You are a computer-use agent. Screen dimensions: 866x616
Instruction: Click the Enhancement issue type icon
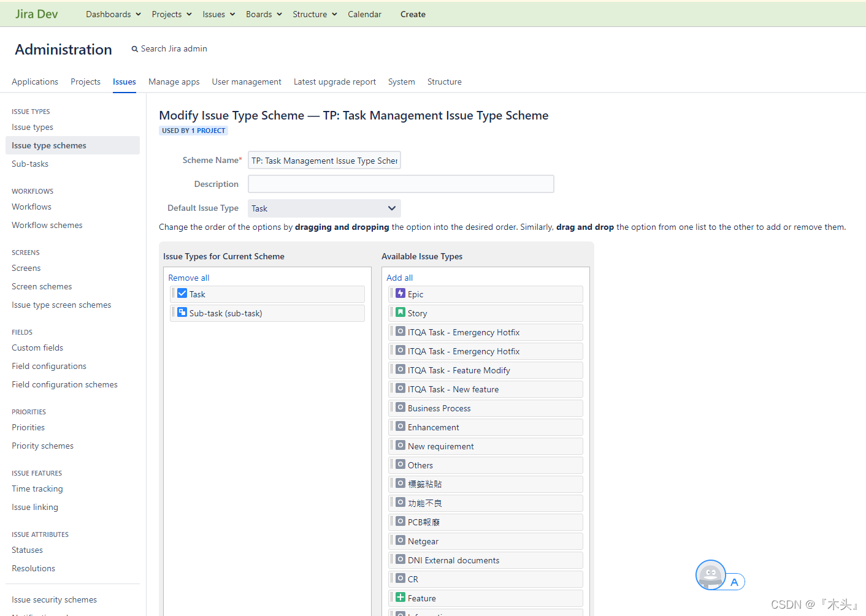(400, 427)
